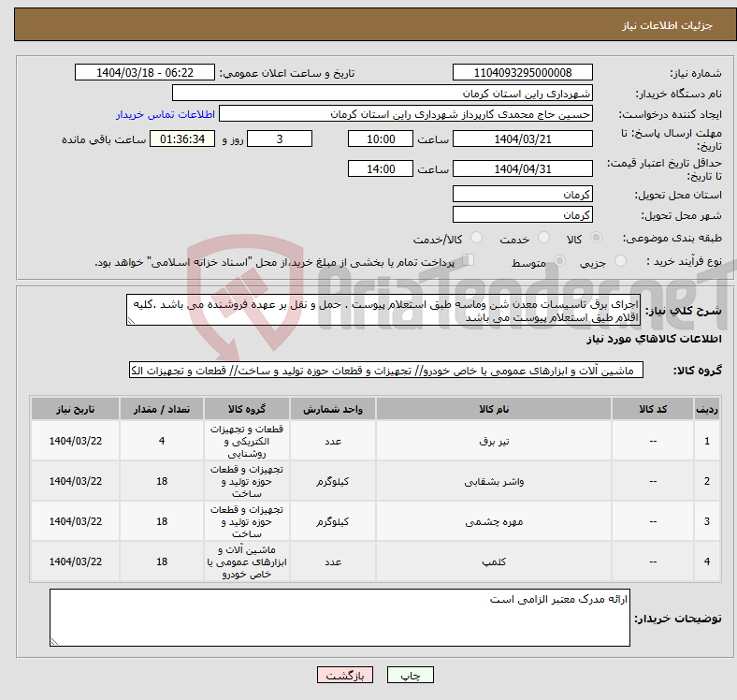This screenshot has height=700, width=737.
Task: Click the ردیف column header
Action: [x=707, y=409]
